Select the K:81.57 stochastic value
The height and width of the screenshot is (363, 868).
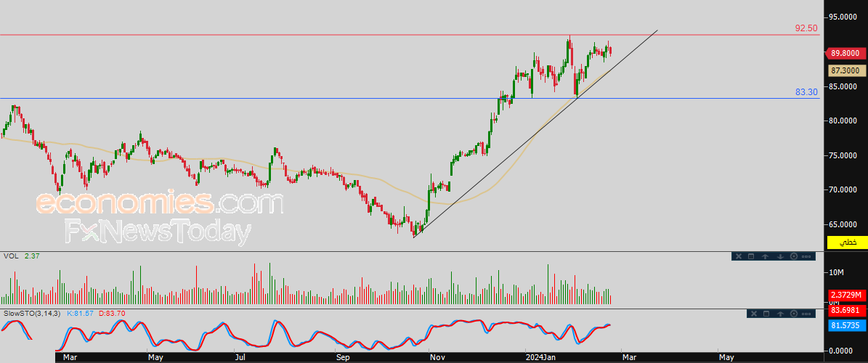(x=81, y=314)
